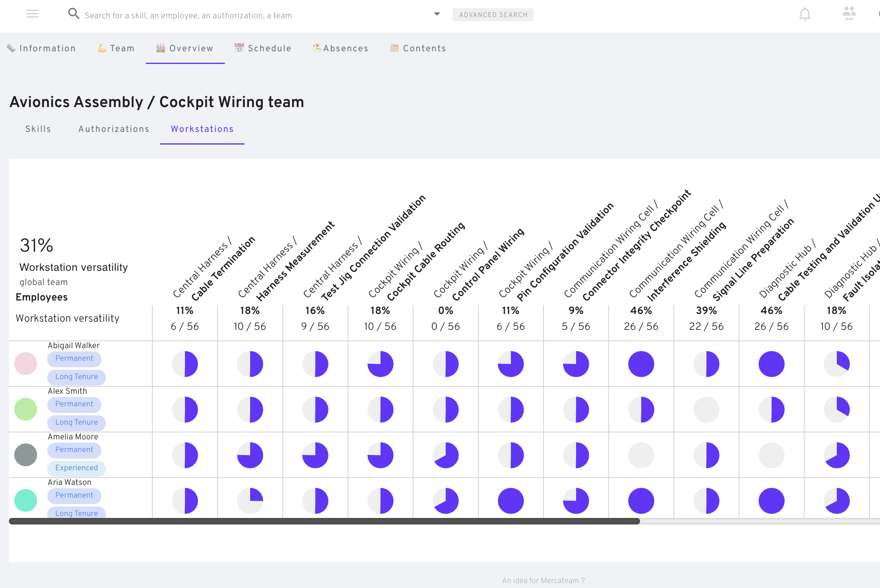The height and width of the screenshot is (588, 880).
Task: Open the hamburger menu icon
Action: coord(32,14)
